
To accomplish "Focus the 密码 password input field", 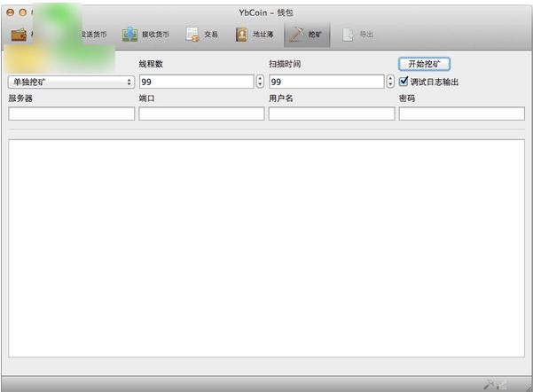I will coord(462,114).
